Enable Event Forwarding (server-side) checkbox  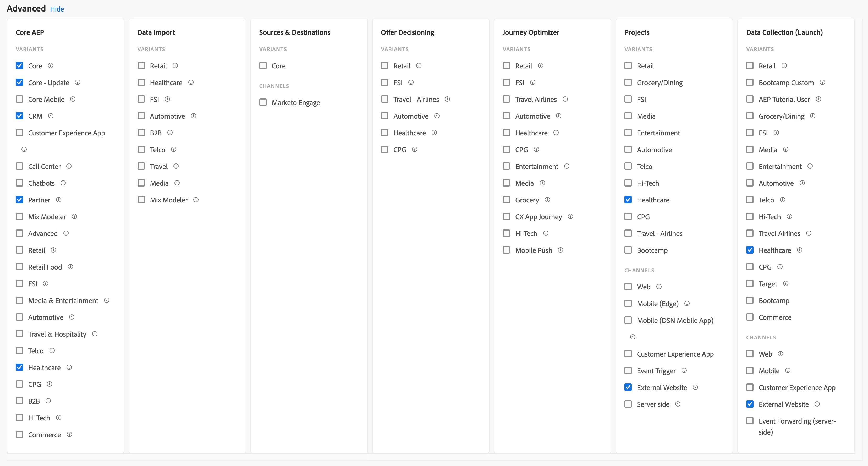pos(750,420)
